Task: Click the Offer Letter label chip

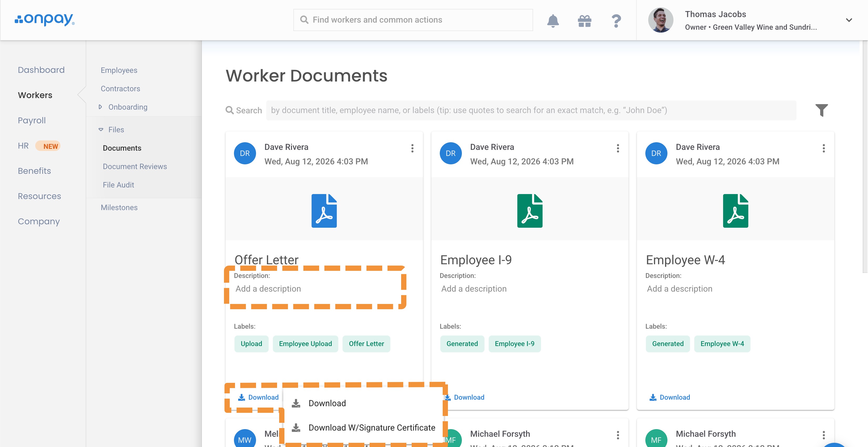Action: point(366,344)
